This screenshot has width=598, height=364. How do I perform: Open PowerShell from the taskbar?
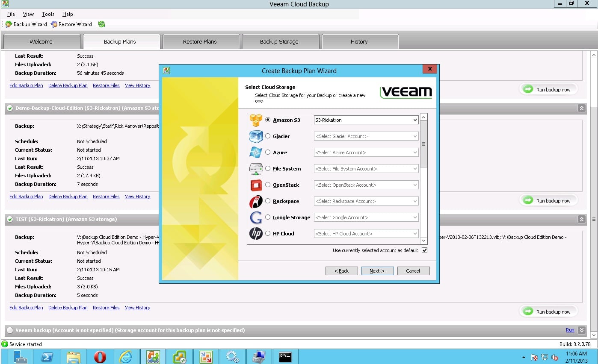pyautogui.click(x=47, y=357)
